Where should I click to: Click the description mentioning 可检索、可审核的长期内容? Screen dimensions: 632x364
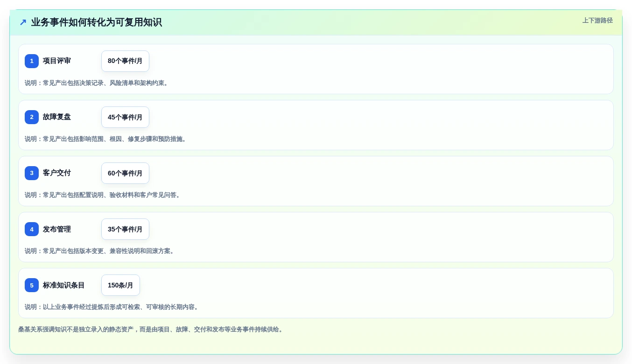pyautogui.click(x=112, y=307)
